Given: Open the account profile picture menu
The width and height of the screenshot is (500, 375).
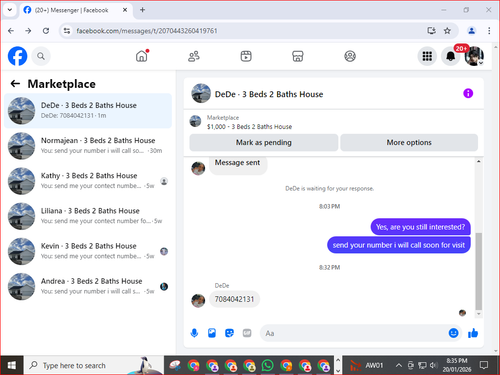Looking at the screenshot, I should 474,56.
